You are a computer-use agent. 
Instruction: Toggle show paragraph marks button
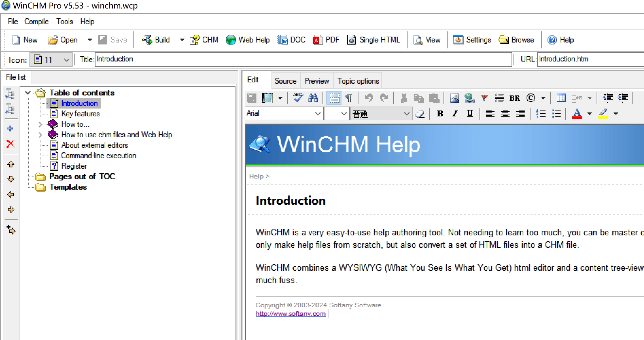[349, 98]
